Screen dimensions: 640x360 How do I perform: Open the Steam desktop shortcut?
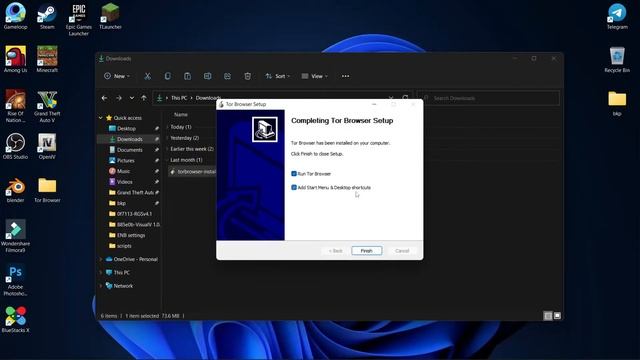tap(47, 16)
